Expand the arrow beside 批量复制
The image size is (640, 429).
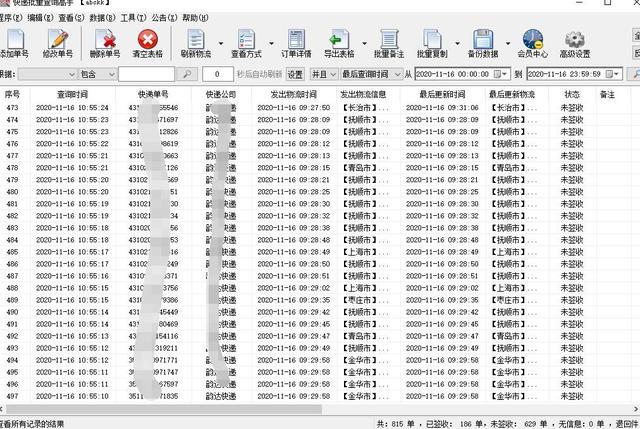tap(458, 43)
